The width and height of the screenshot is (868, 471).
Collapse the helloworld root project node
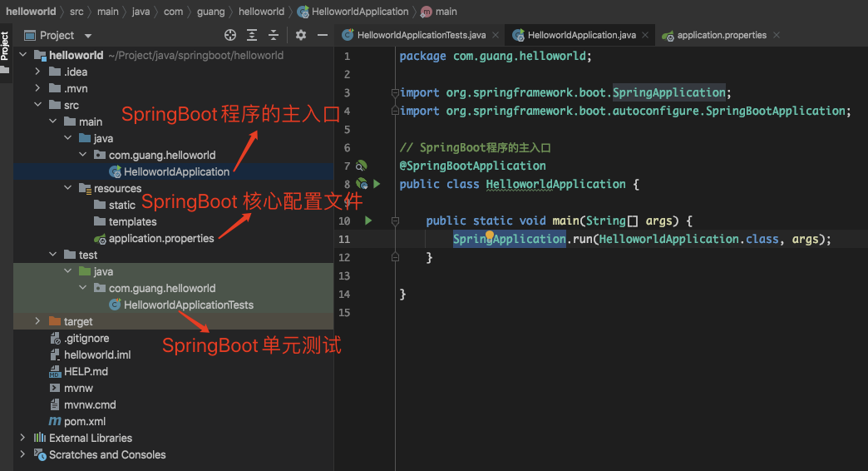23,55
